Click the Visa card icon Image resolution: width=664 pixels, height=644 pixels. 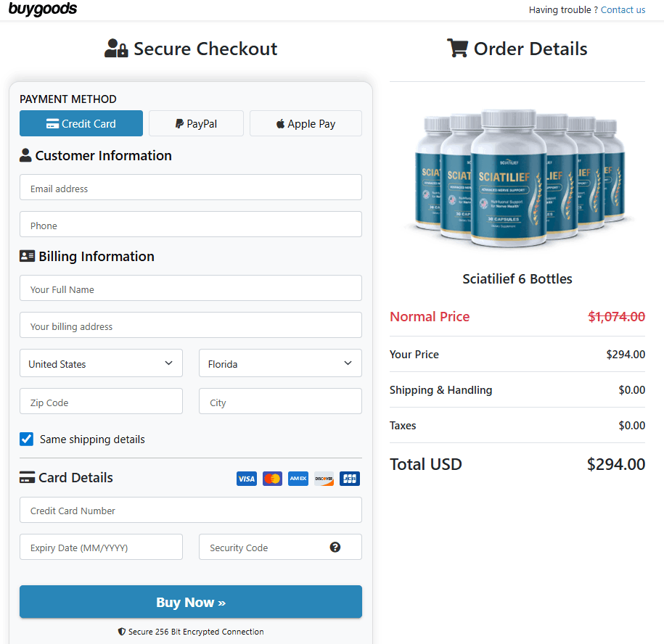click(247, 479)
